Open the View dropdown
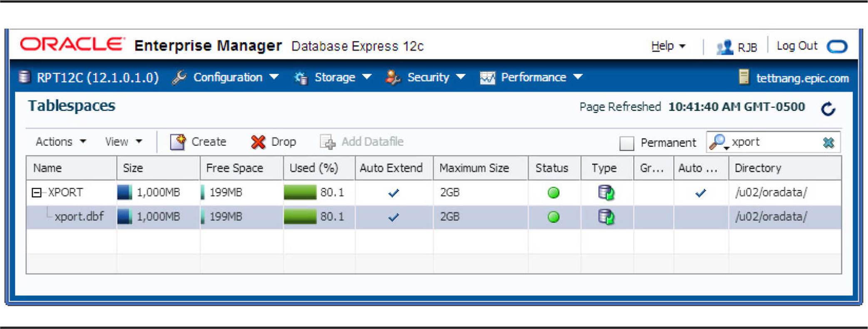Image resolution: width=868 pixels, height=329 pixels. [x=124, y=142]
